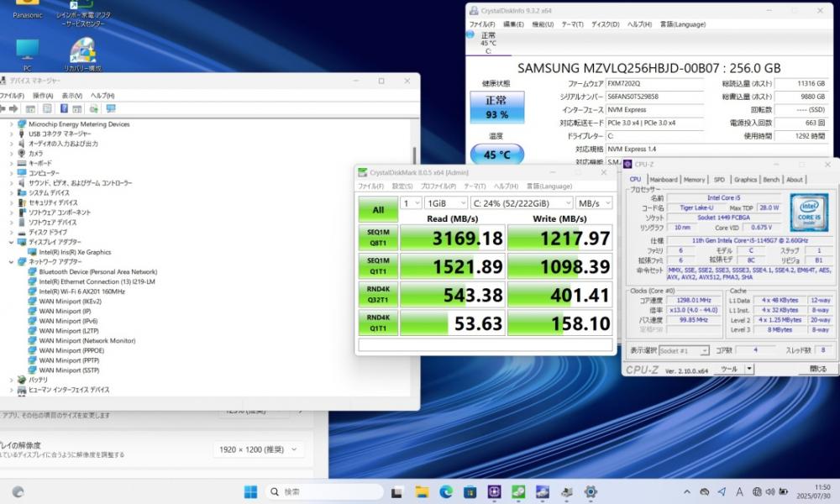
Task: Click the CPU-Z window title bar icon
Action: click(x=627, y=164)
